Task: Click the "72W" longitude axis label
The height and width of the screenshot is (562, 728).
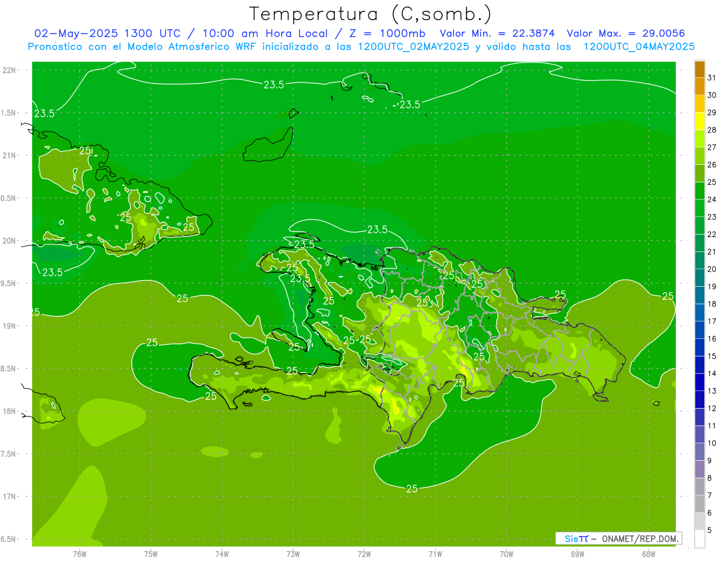Action: click(x=364, y=554)
